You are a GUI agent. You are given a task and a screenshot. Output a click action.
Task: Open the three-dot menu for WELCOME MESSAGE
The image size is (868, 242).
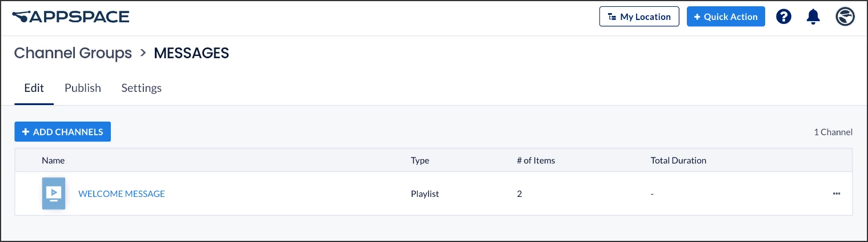click(837, 193)
